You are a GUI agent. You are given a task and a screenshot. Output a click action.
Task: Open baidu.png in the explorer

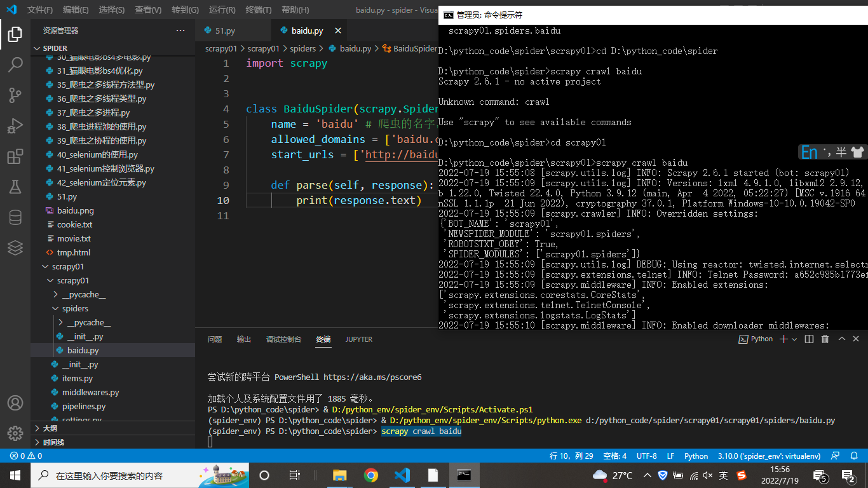(112, 211)
